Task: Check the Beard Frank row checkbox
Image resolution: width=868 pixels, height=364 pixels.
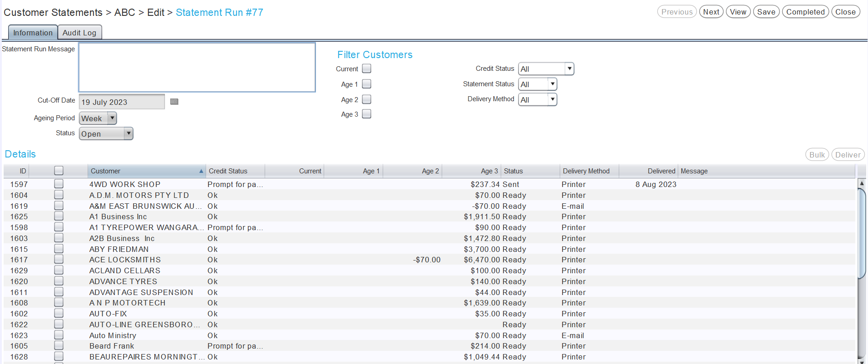Action: tap(59, 345)
